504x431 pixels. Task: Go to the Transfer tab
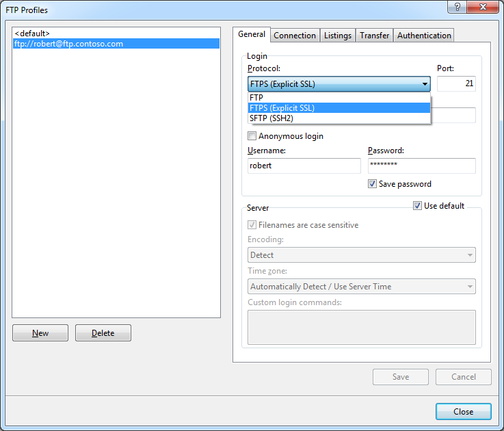coord(374,36)
